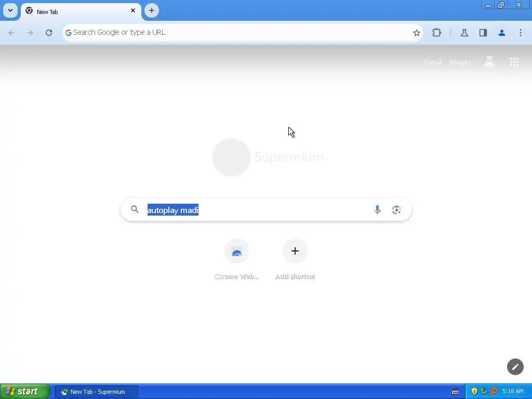
Task: Open a new tab with plus button
Action: (x=152, y=10)
